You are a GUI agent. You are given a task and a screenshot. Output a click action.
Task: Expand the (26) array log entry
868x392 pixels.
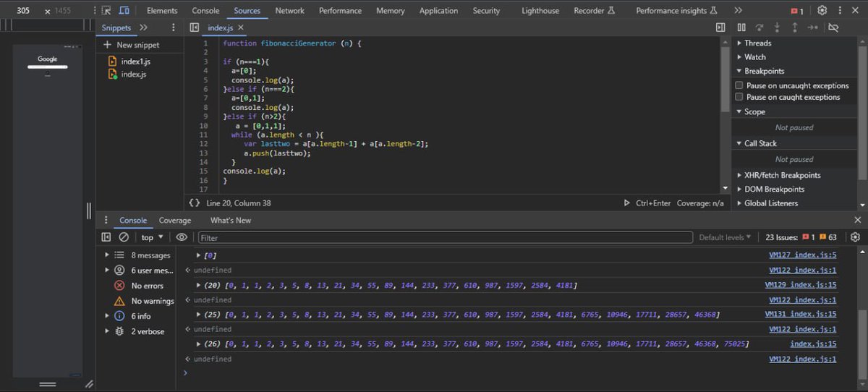point(199,344)
